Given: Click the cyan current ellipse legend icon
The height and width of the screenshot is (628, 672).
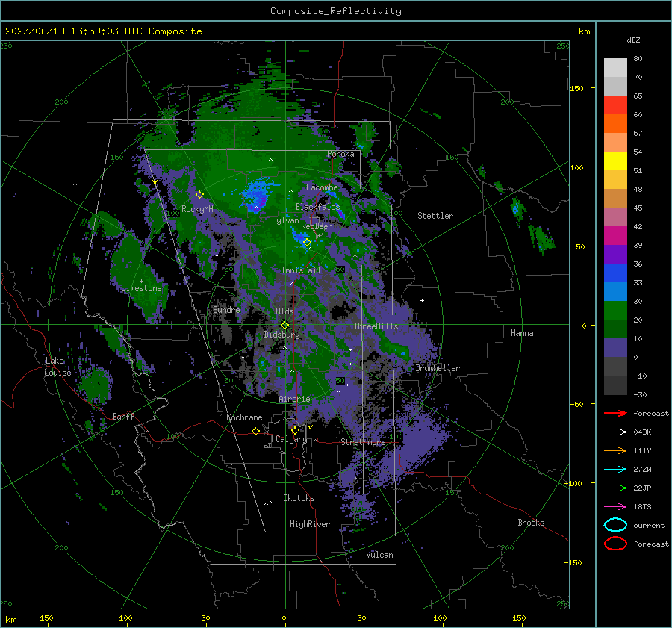Looking at the screenshot, I should pyautogui.click(x=615, y=525).
